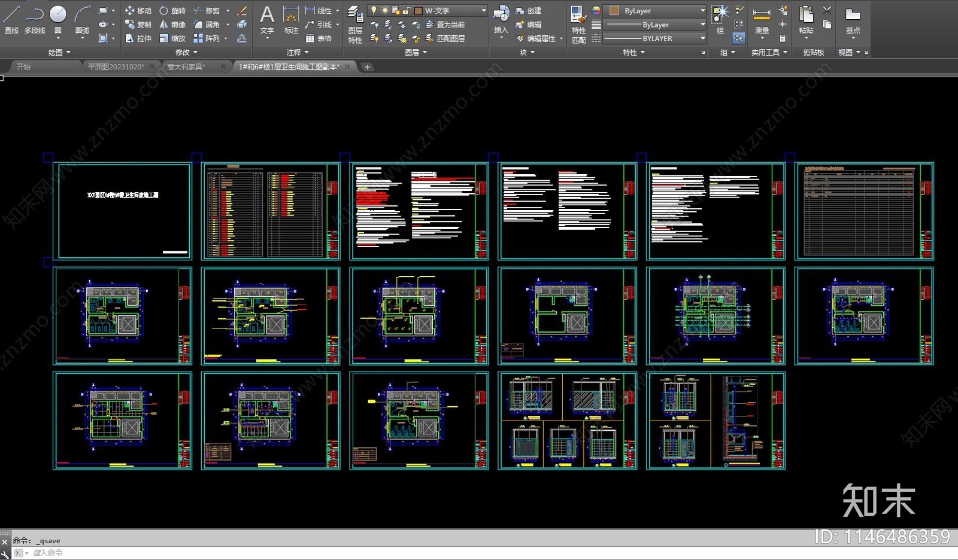Click the Rotate (旋转) tool
958x560 pixels.
(172, 11)
